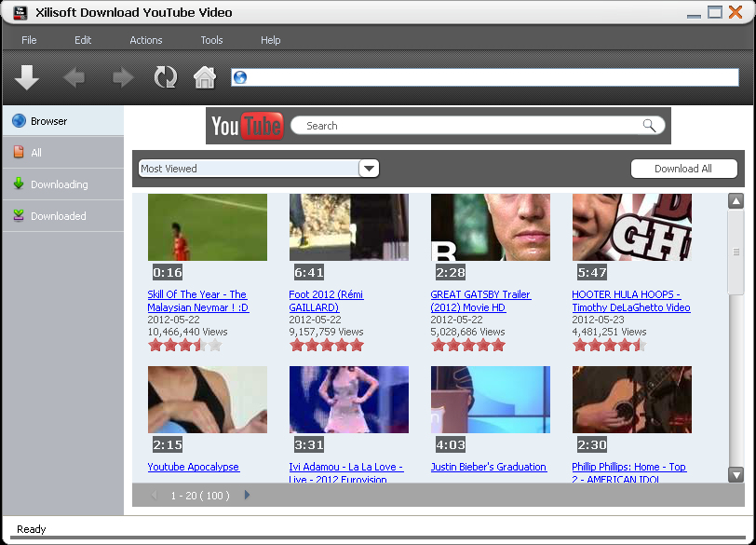The image size is (756, 545).
Task: Click the star rating under Foot 2012
Action: coord(327,345)
